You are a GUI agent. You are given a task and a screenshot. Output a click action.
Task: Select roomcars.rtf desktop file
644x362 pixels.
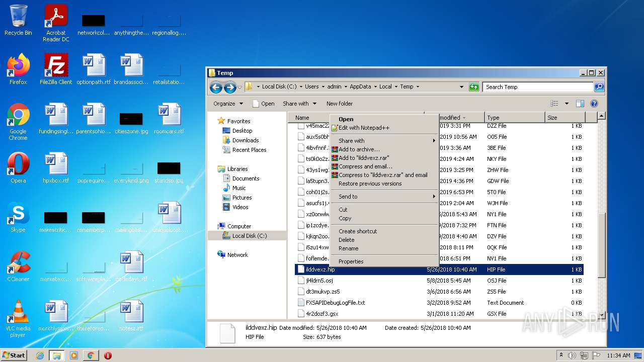169,119
